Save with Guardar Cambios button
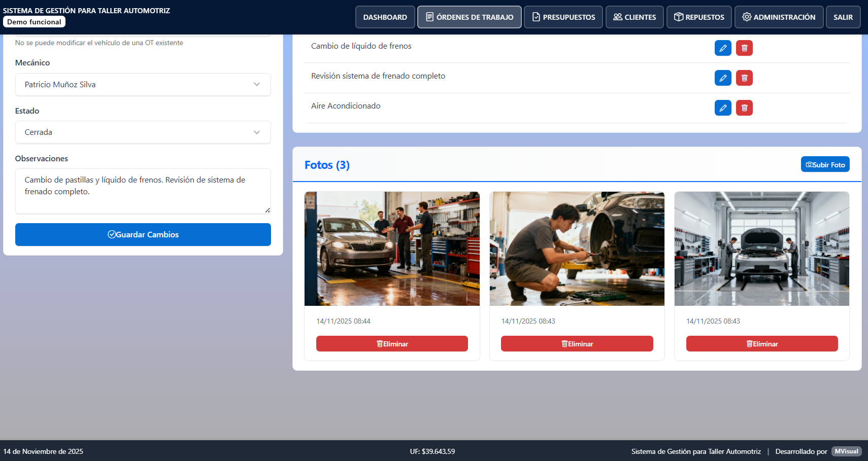 pos(143,235)
